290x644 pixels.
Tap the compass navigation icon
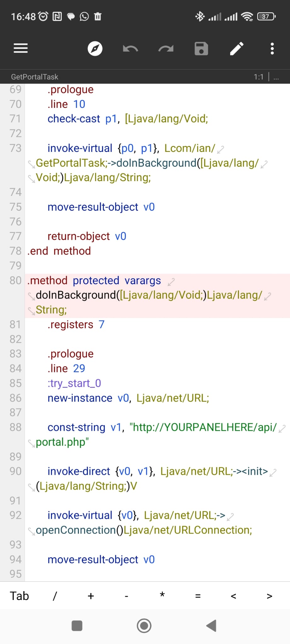click(95, 48)
